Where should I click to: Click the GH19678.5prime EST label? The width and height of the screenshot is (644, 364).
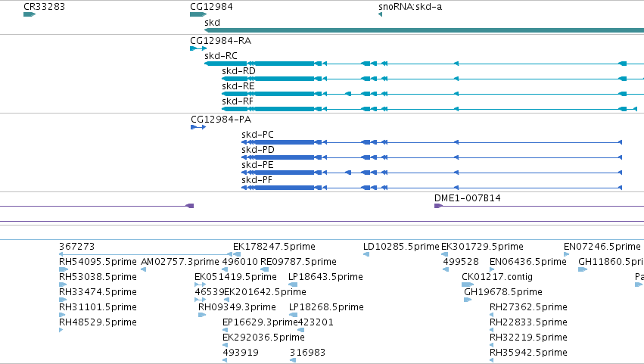pos(503,292)
